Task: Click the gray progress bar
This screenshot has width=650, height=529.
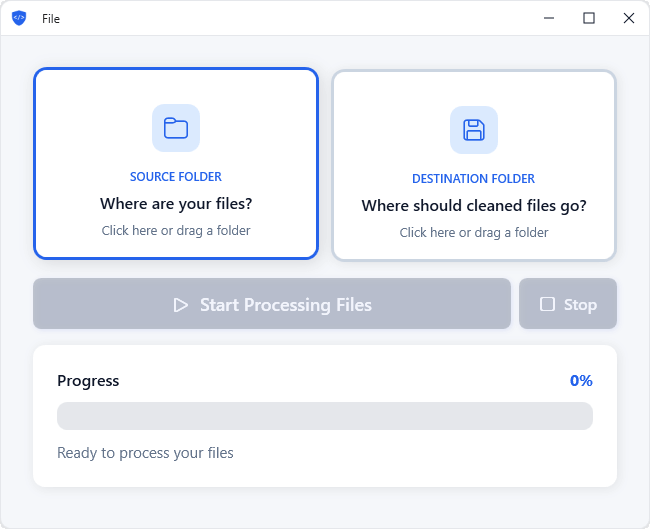Action: coord(325,416)
